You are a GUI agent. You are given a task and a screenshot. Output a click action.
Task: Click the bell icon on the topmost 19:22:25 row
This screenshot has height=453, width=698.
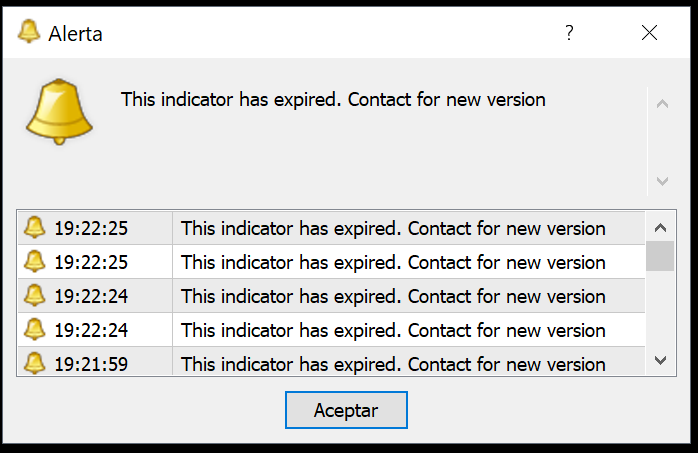(35, 228)
